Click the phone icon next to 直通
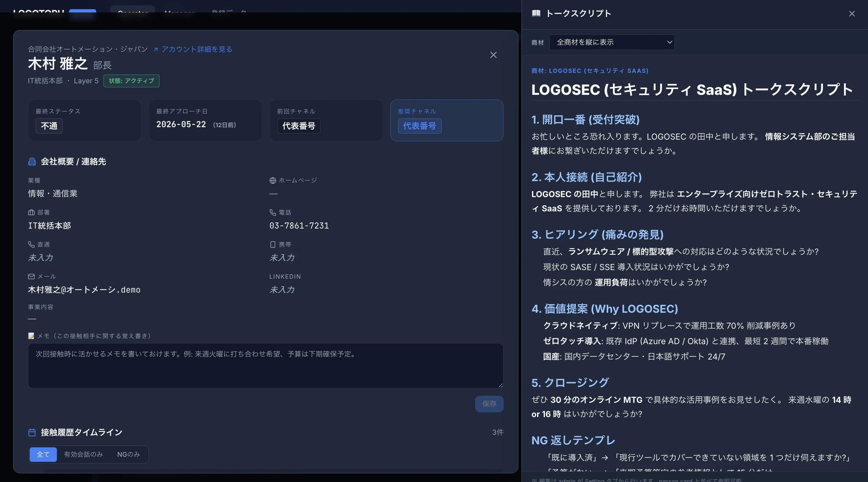The height and width of the screenshot is (482, 868). 31,244
